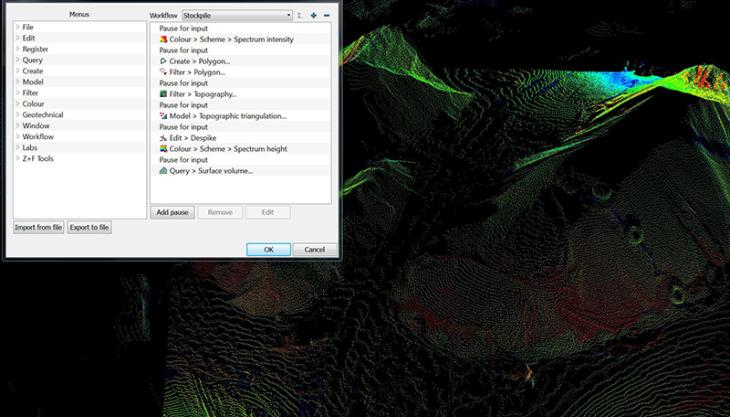
Task: Click the Create > Polygon step icon
Action: pos(163,61)
